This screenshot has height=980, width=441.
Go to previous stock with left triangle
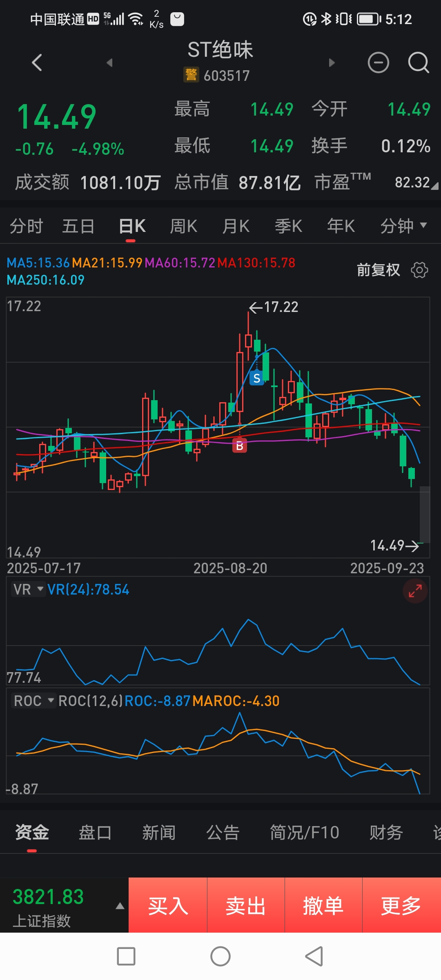tap(109, 62)
